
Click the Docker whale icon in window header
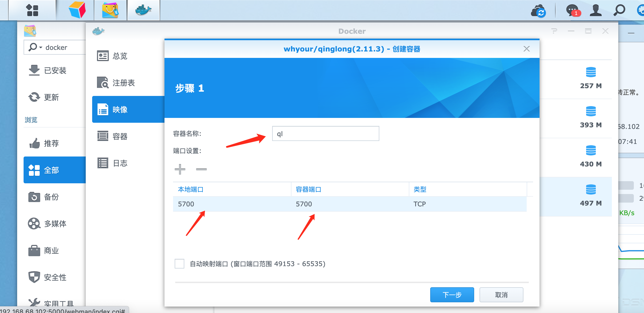pos(98,31)
